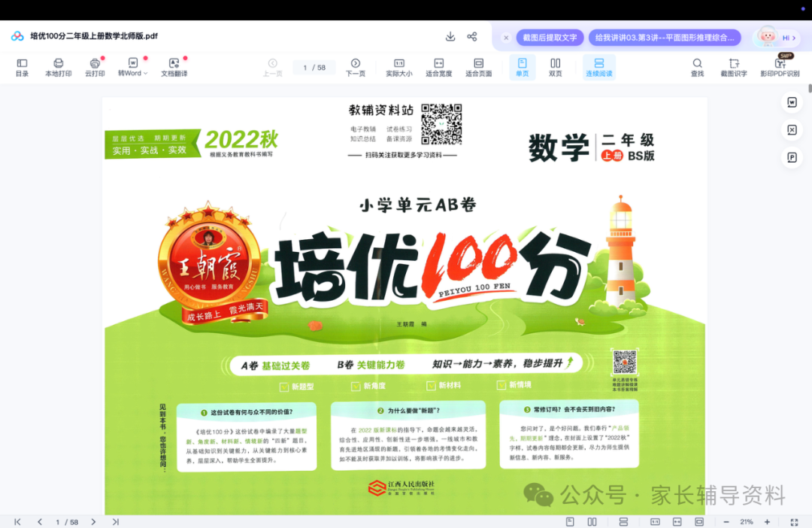Screen dimensions: 812x528
Task: Convert to PPT using right sidebar P icon
Action: [792, 157]
